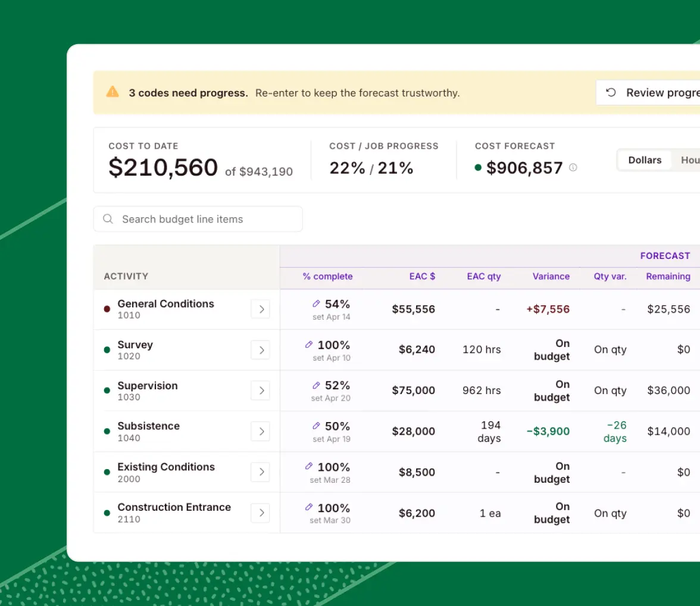Click the green status dot for Construction Entrance
This screenshot has width=700, height=606.
[x=107, y=513]
